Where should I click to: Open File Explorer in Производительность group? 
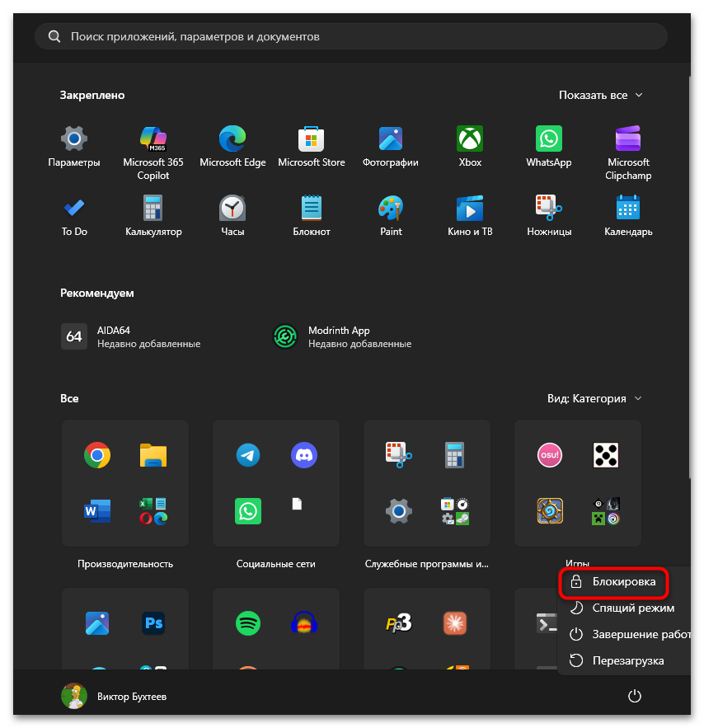point(153,455)
